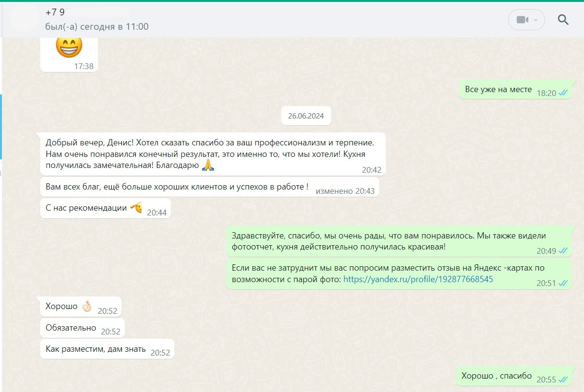Click the read checkmarks on the 20:55 message
The height and width of the screenshot is (392, 584).
563,380
